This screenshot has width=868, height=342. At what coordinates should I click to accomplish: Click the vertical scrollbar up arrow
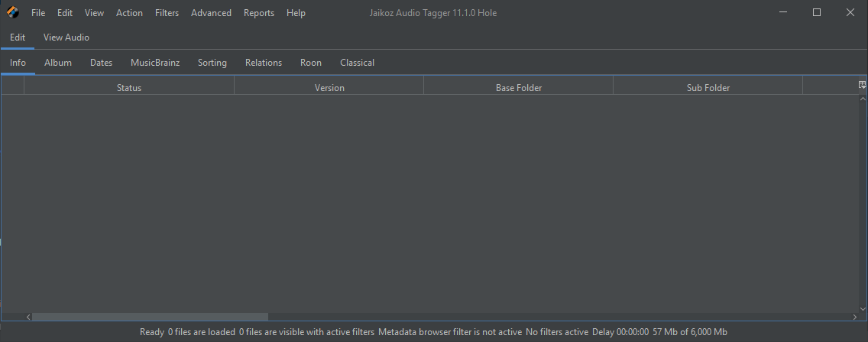(x=863, y=99)
